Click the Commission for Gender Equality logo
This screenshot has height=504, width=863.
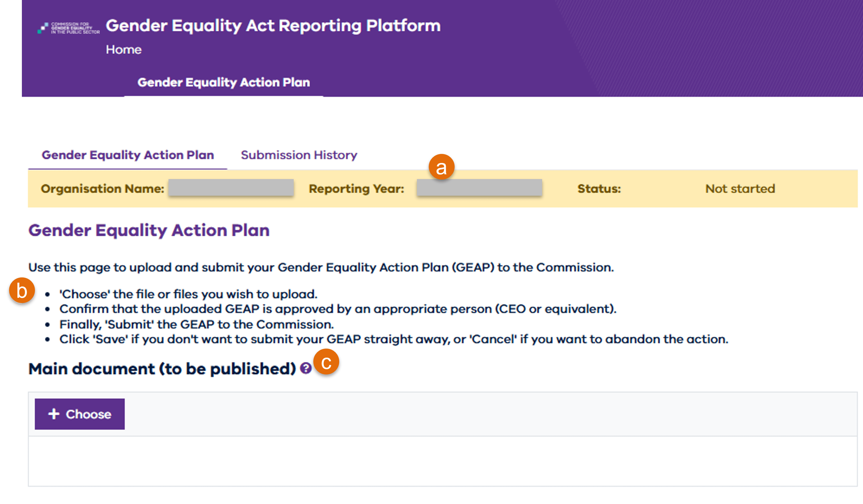68,28
